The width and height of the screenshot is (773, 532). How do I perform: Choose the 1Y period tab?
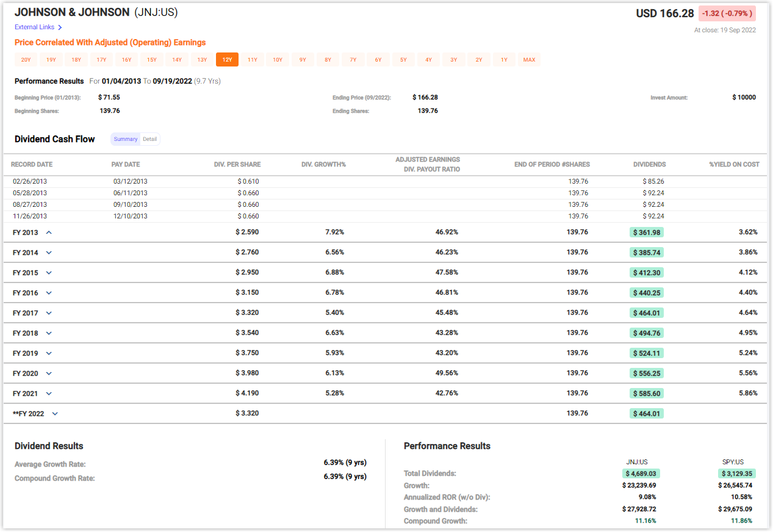pyautogui.click(x=504, y=60)
